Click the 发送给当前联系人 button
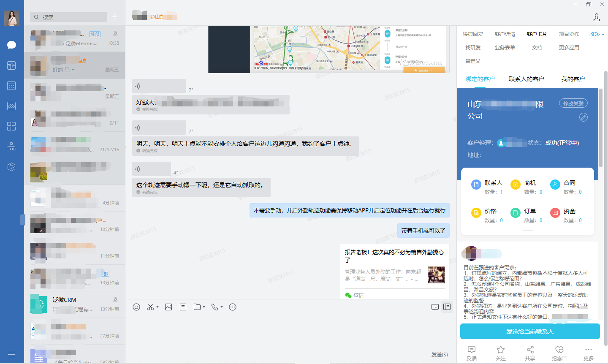Viewport: 608px width, 364px height. coord(529,331)
